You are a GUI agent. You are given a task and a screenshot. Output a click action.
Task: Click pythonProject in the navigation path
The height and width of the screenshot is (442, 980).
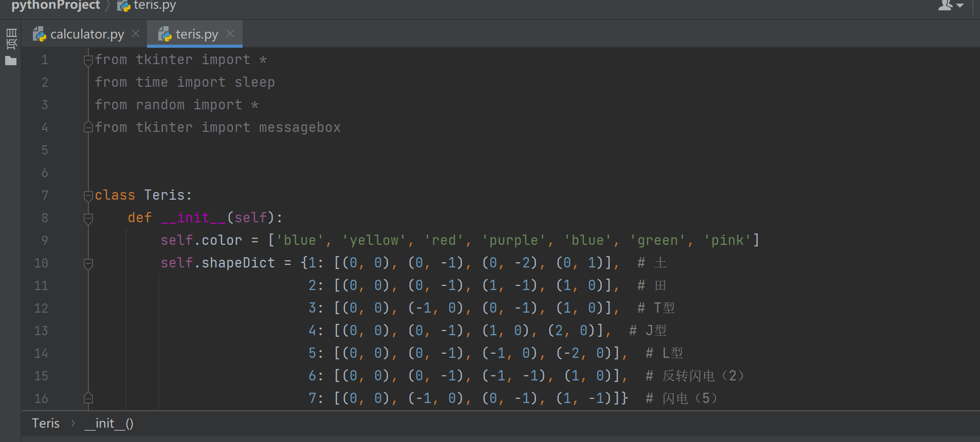(56, 6)
